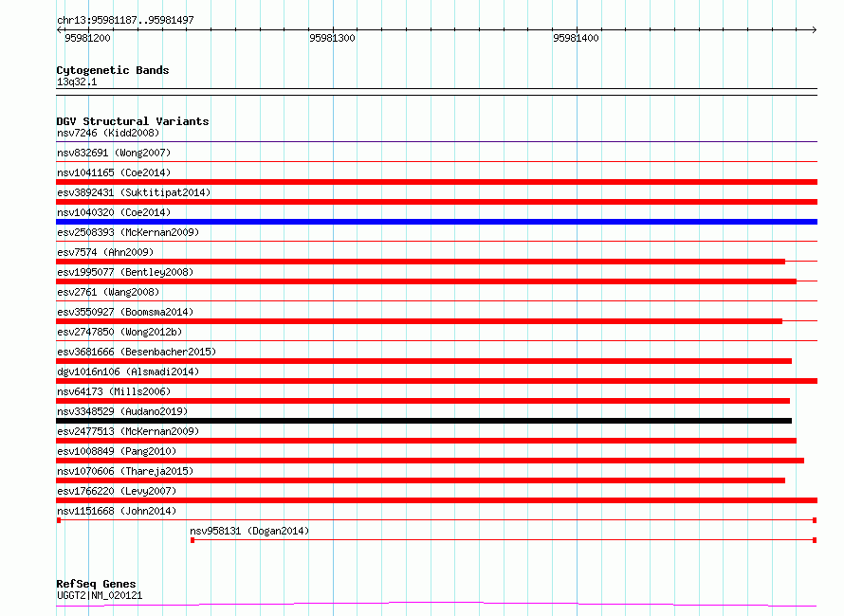Select the 95981400 ruler coordinate
The image size is (844, 616).
click(576, 38)
